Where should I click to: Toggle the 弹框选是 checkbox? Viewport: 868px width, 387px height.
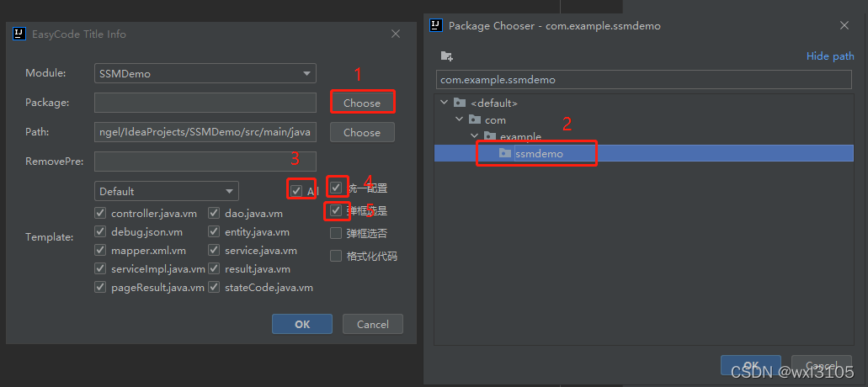click(x=335, y=210)
